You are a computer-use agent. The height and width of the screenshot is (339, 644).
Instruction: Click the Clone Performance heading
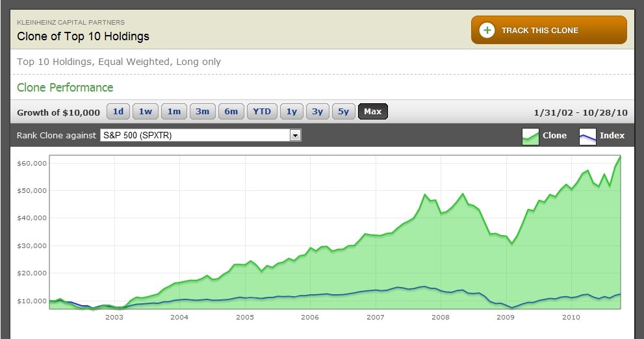point(65,88)
